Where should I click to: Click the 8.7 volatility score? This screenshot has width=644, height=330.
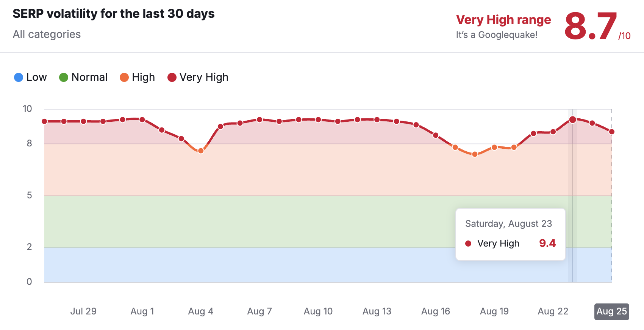[x=590, y=26]
